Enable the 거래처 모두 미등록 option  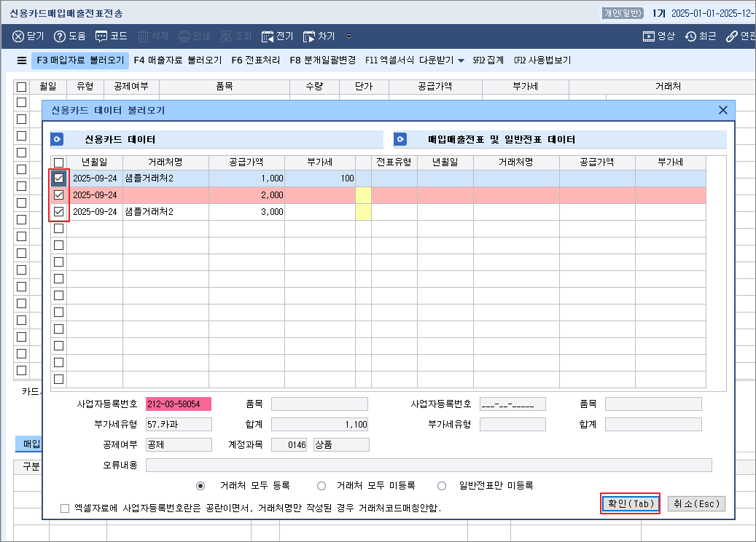[x=321, y=486]
